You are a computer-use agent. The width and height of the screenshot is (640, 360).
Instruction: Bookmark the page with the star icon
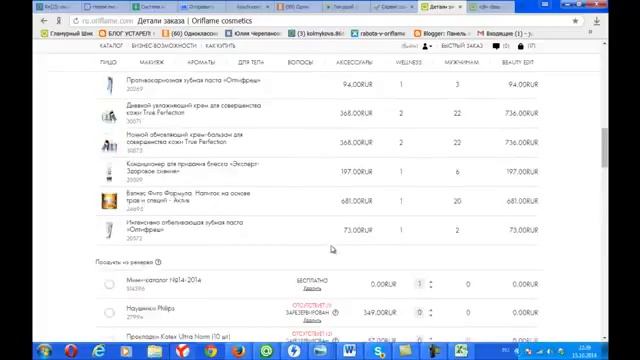pyautogui.click(x=575, y=21)
